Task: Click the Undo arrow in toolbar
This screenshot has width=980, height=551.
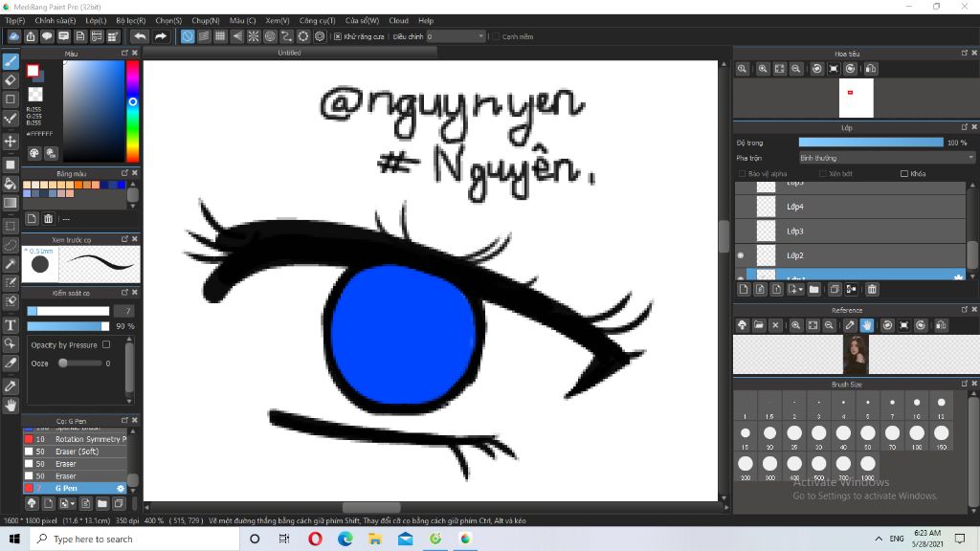Action: point(140,36)
